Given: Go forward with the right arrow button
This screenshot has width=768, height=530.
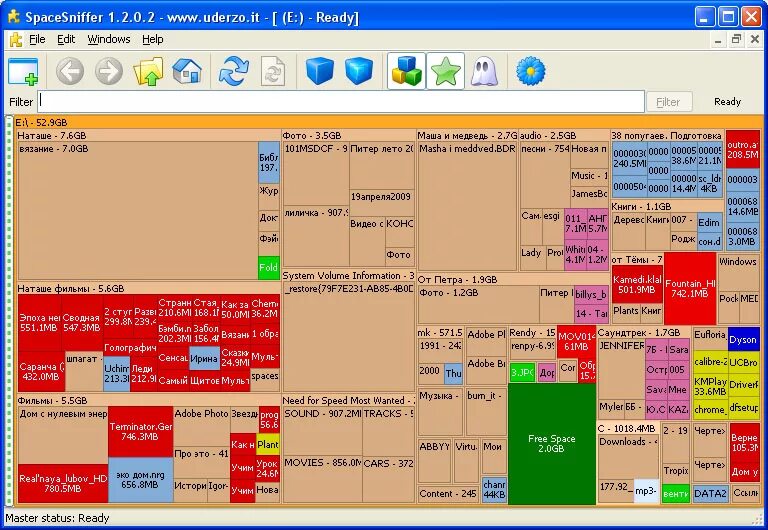Looking at the screenshot, I should pos(109,72).
